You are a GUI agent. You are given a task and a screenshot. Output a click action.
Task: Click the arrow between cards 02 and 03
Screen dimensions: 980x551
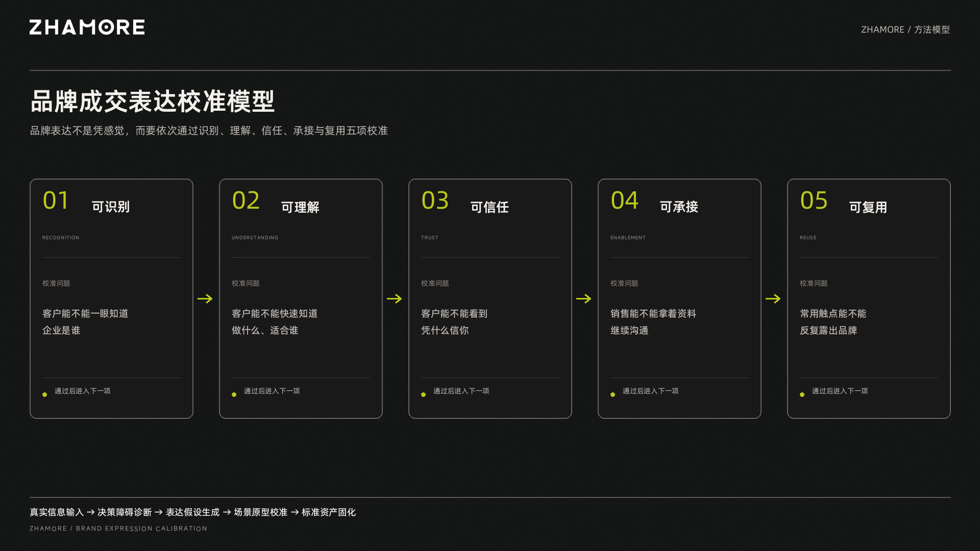[395, 298]
